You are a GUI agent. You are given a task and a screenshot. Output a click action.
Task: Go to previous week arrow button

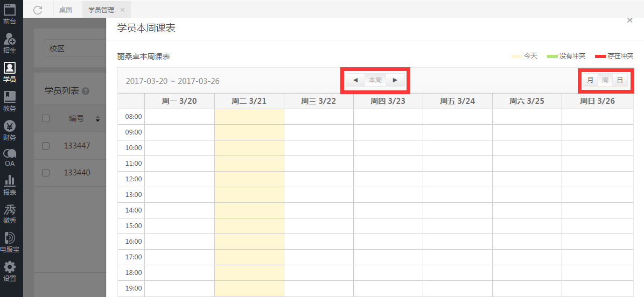355,80
